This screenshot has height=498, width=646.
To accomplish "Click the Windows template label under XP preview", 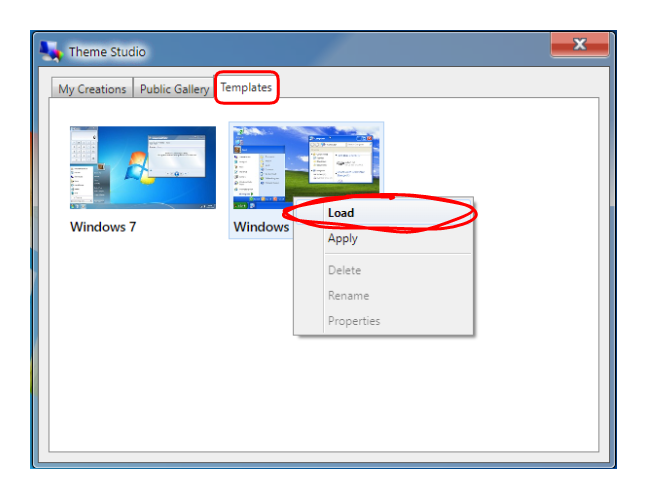I will tap(261, 227).
